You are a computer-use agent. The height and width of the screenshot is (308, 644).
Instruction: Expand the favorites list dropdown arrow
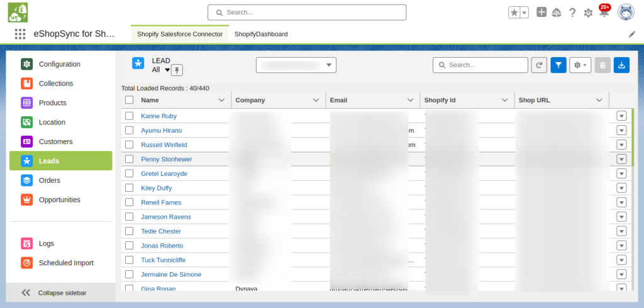click(x=524, y=13)
